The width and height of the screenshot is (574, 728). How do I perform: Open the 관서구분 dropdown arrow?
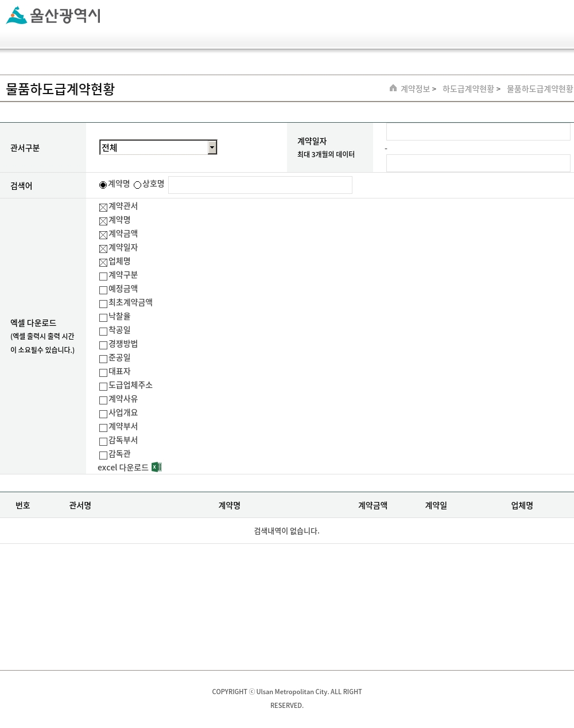[x=212, y=147]
